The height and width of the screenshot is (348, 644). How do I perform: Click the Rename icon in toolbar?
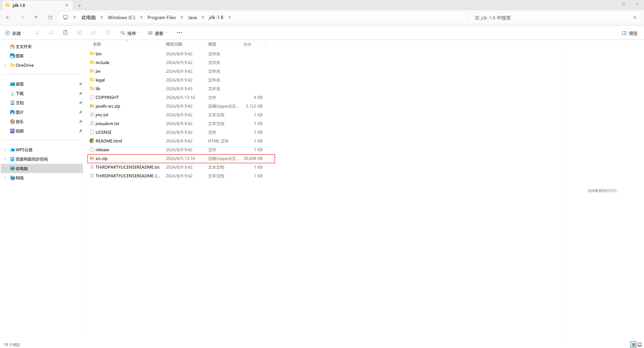pos(79,33)
